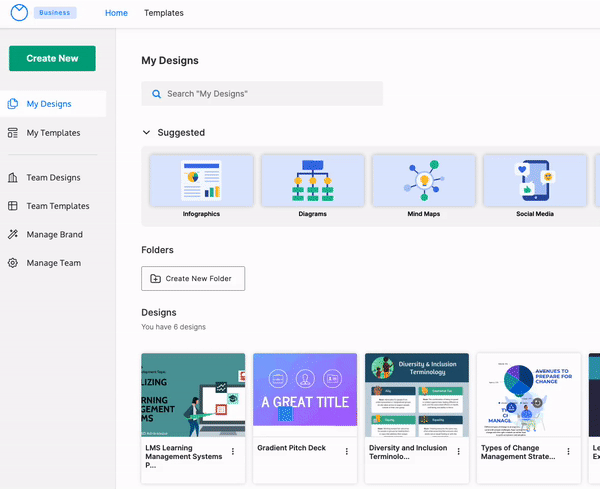
Task: Select the Mind Maps suggestion tile
Action: coord(424,181)
